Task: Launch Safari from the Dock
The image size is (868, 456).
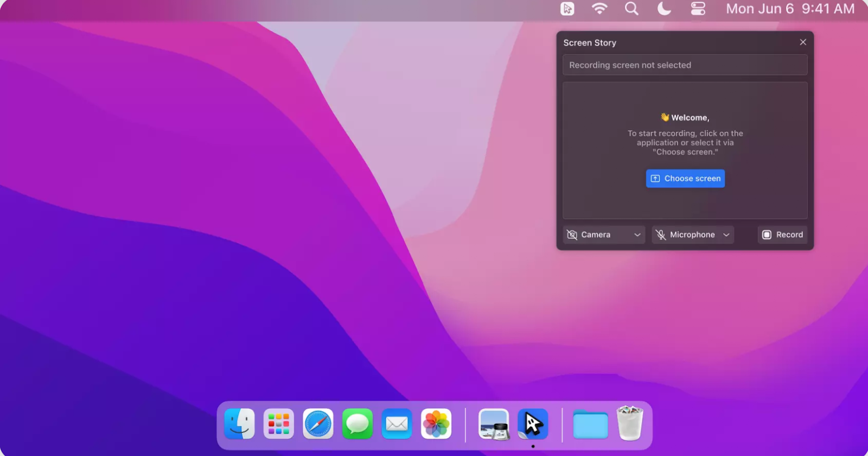Action: coord(318,424)
